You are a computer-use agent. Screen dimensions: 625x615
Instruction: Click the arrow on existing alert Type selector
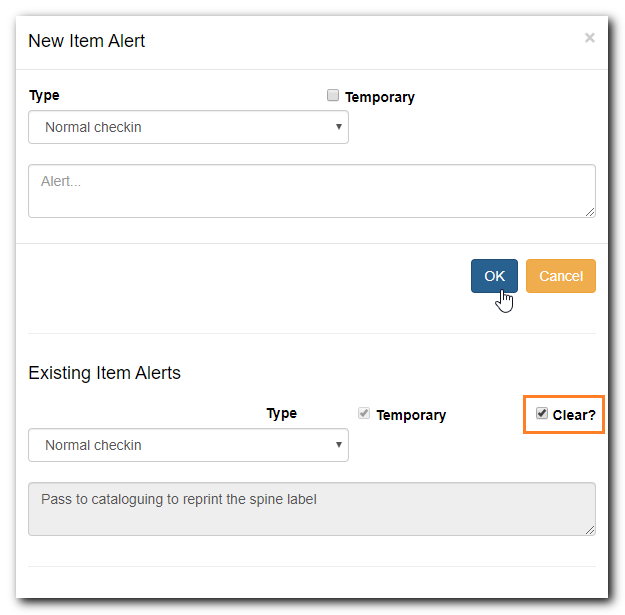click(x=338, y=445)
